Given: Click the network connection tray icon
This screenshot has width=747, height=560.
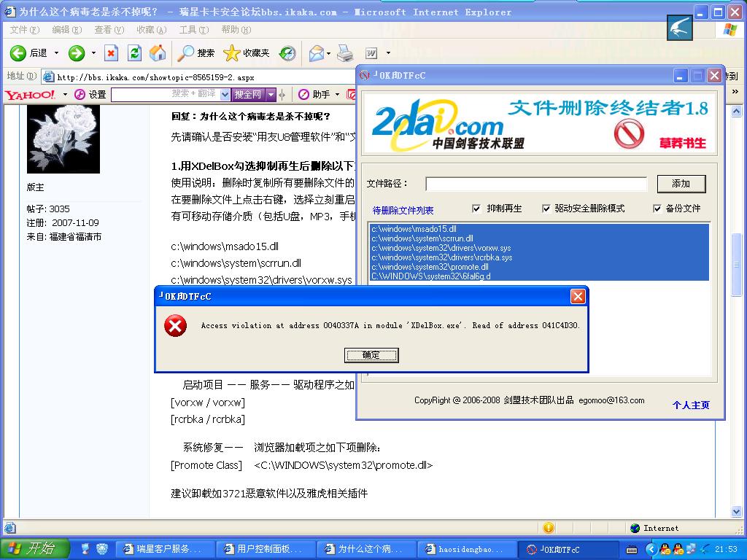Looking at the screenshot, I should click(691, 549).
